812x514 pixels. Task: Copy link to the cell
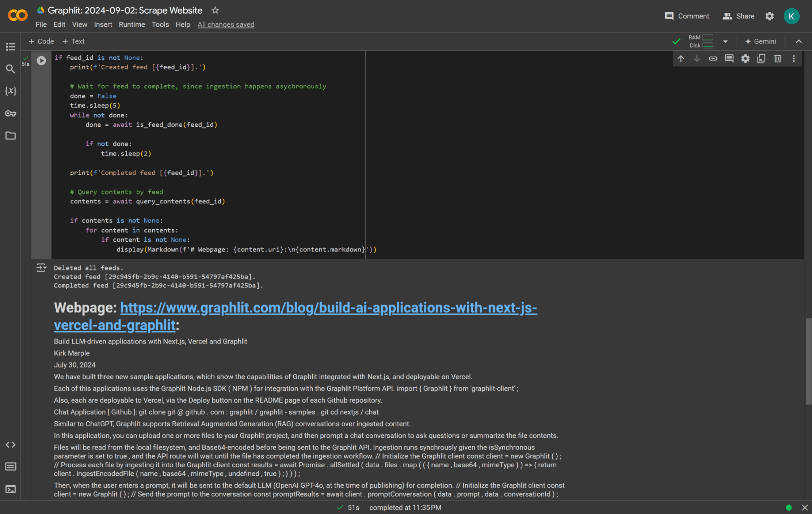[713, 58]
